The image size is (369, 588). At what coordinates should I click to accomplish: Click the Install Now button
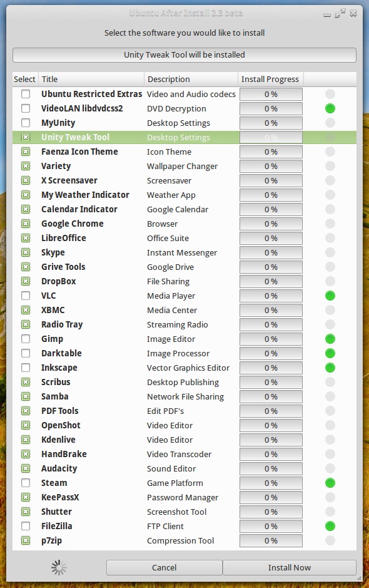click(x=289, y=568)
